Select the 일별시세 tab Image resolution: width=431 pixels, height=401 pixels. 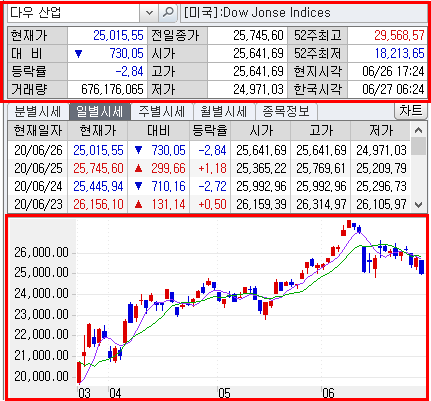(100, 112)
